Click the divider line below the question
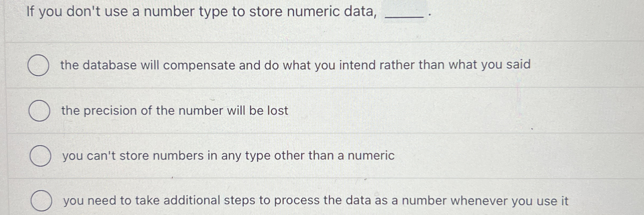This screenshot has width=644, height=215. coord(321,42)
